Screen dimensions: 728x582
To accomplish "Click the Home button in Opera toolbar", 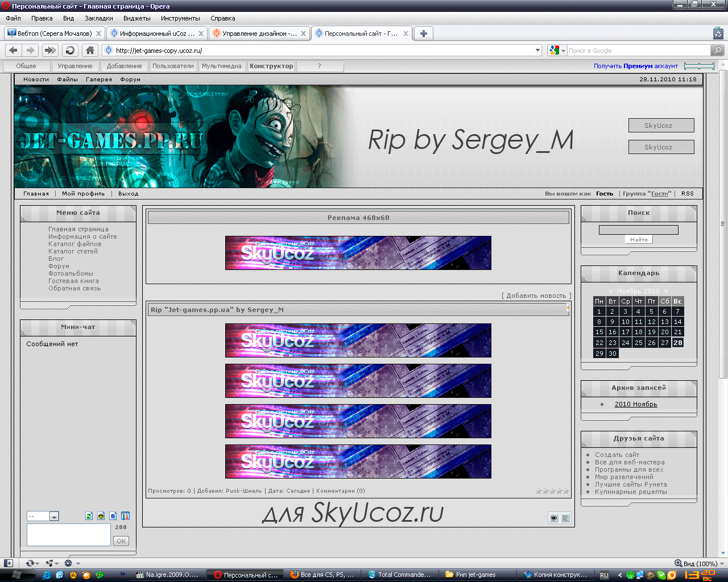I will coord(90,51).
